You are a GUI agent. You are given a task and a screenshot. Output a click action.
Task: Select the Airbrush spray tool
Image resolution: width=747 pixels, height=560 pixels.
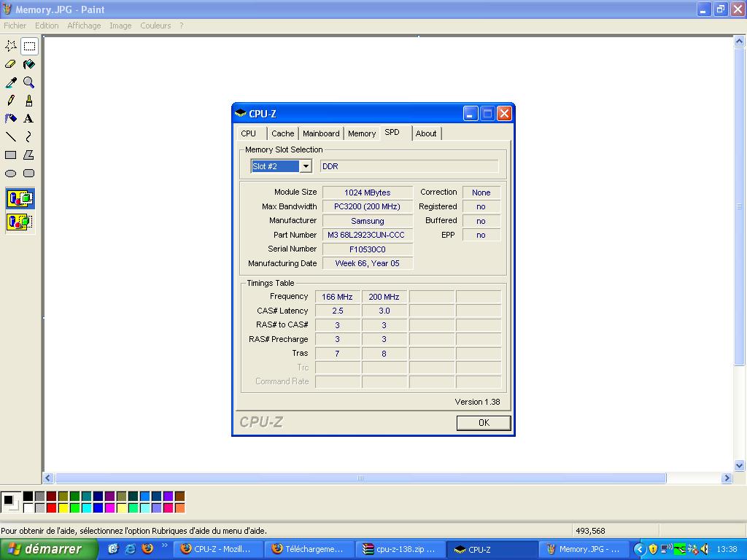(11, 118)
